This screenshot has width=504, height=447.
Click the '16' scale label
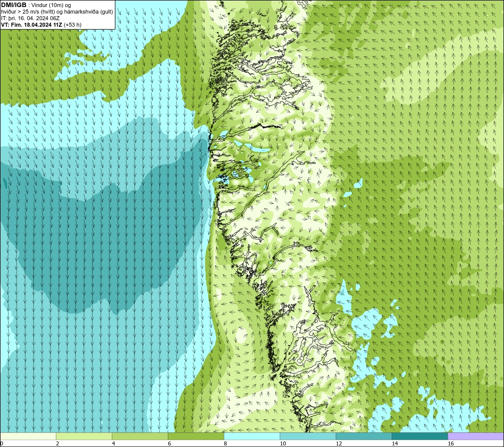pyautogui.click(x=450, y=443)
